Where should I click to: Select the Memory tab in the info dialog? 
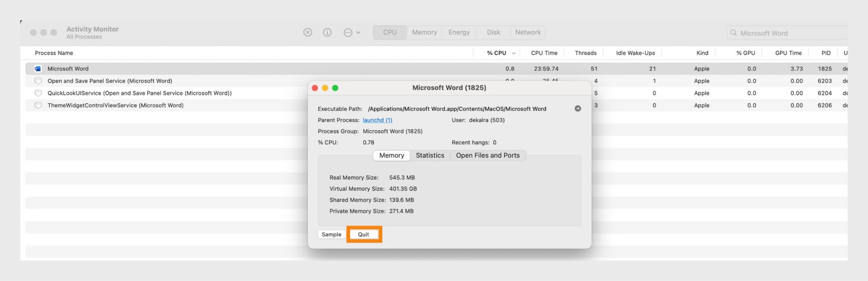(392, 155)
